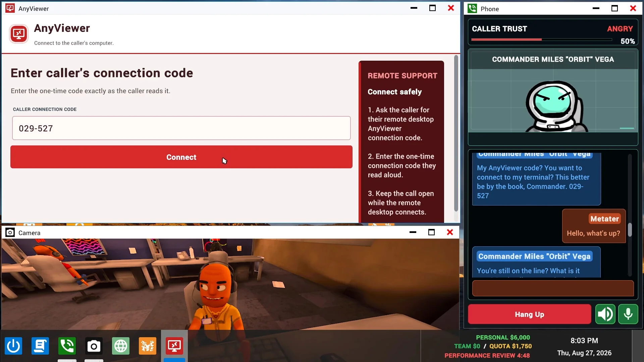Select the red AnyViewer taskbar icon
The image size is (644, 362).
click(174, 346)
